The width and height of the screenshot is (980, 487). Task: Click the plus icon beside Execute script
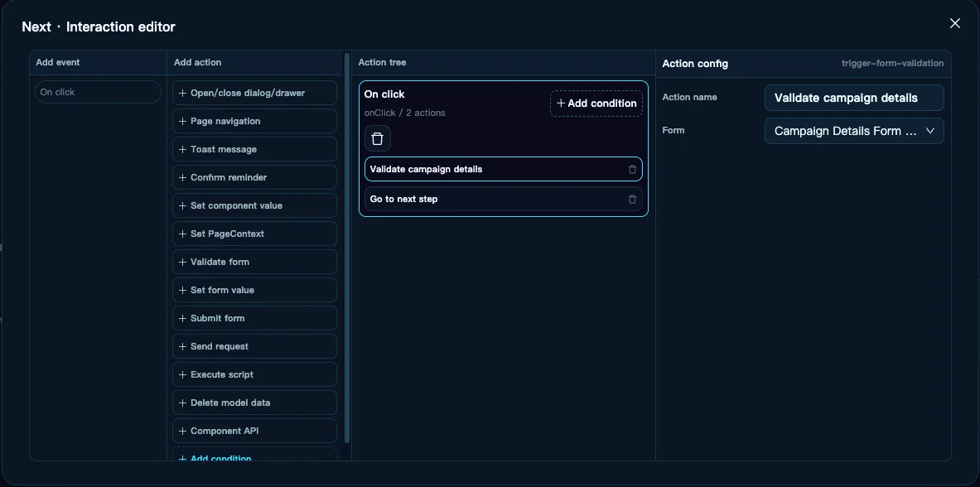(182, 374)
